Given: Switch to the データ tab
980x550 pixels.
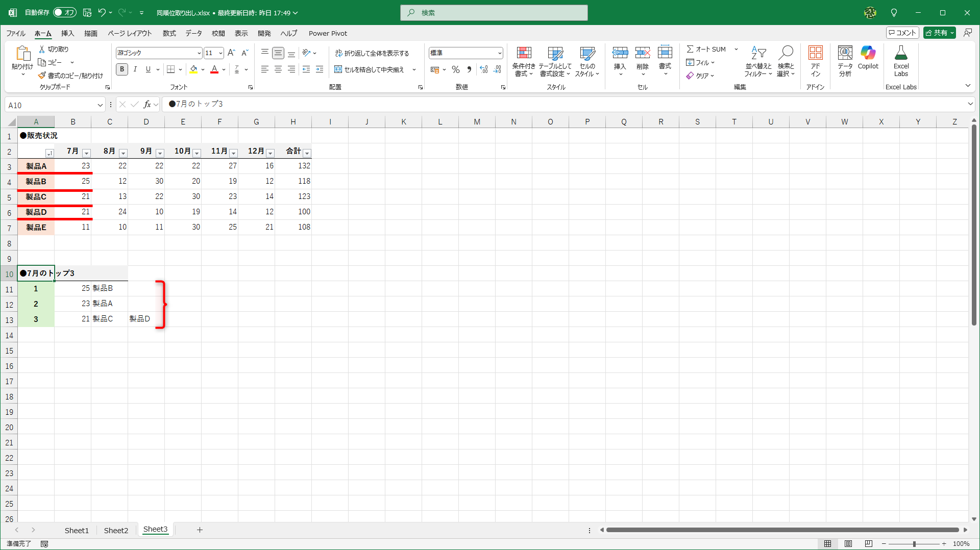Looking at the screenshot, I should (x=193, y=33).
